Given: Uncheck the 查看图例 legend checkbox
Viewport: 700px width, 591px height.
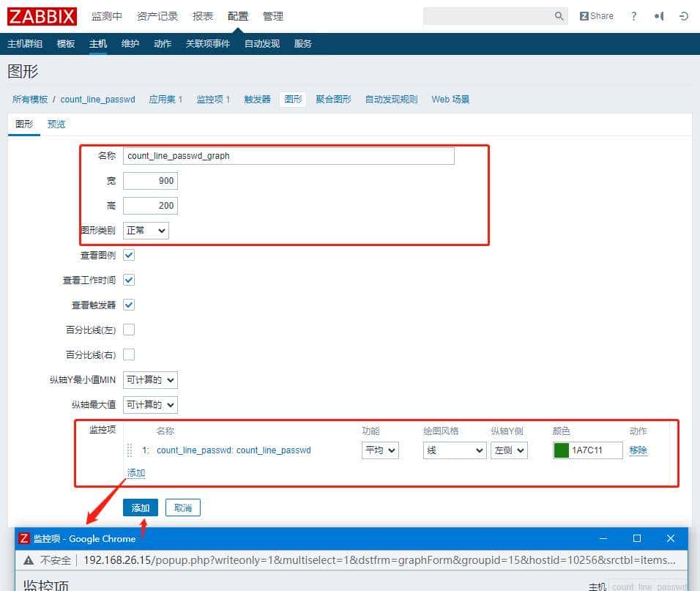Looking at the screenshot, I should 128,255.
